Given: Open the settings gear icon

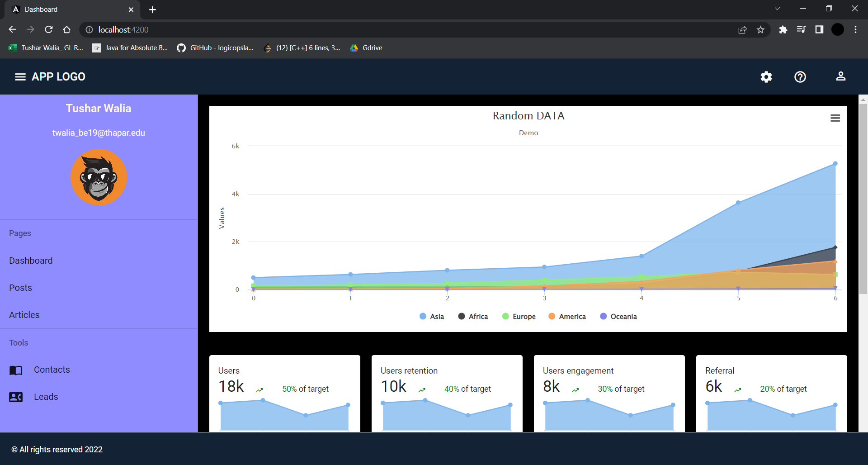Looking at the screenshot, I should click(766, 77).
